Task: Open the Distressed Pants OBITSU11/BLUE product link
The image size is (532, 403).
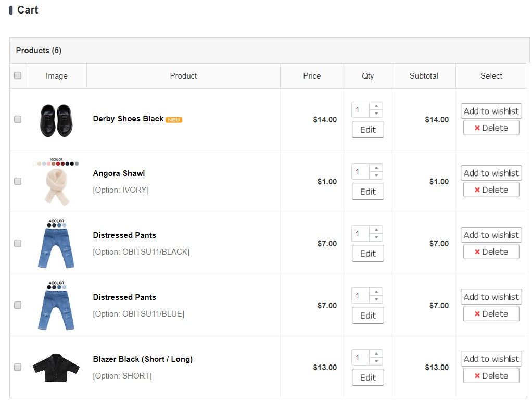Action: tap(124, 297)
